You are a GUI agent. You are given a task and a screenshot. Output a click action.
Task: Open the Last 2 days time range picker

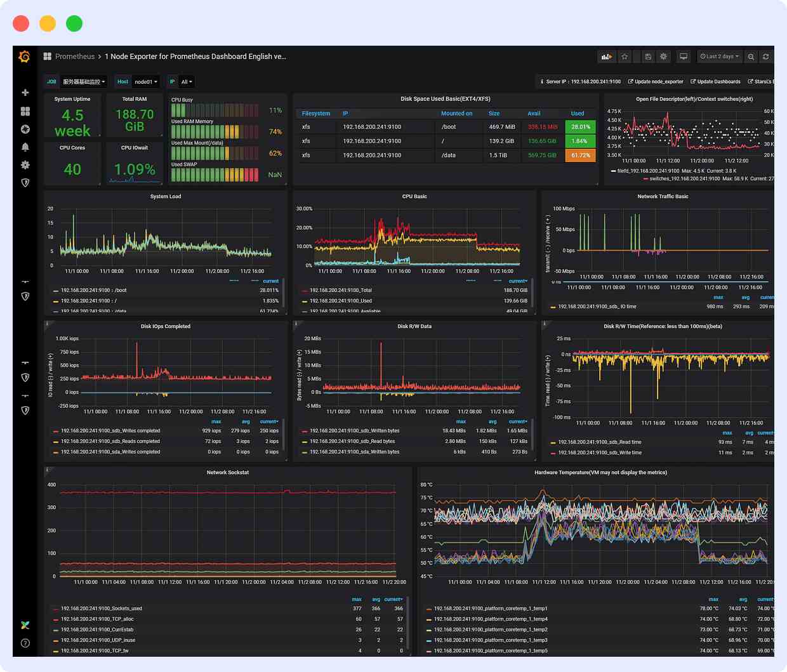[x=719, y=56]
